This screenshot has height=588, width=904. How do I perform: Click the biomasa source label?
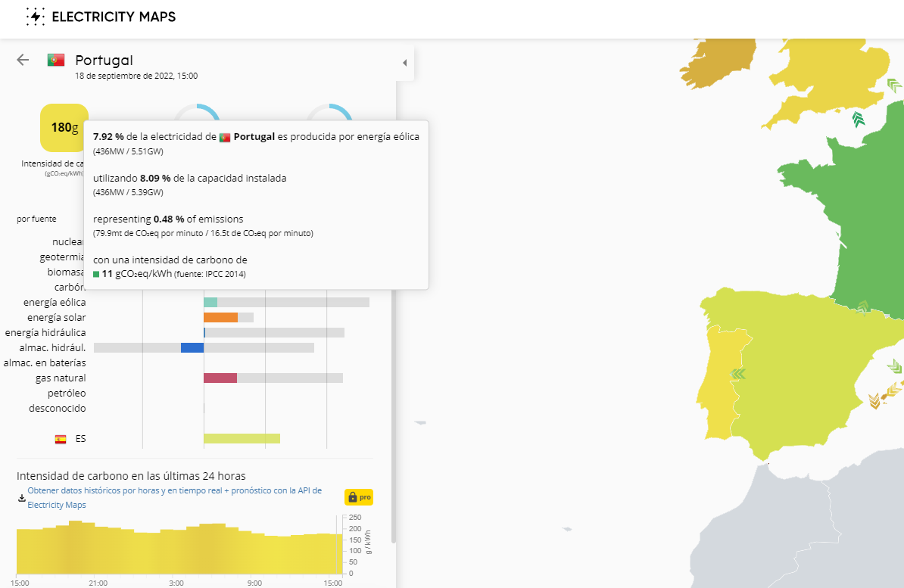pyautogui.click(x=66, y=272)
